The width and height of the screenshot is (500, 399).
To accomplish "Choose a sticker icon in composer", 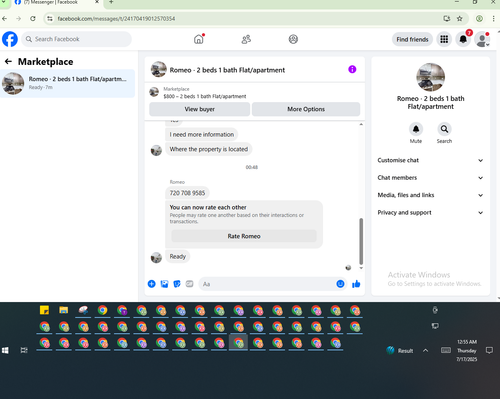I will coord(177,284).
